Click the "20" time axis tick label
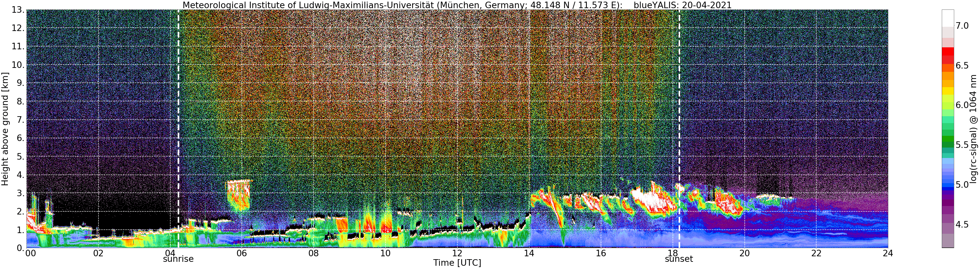Image resolution: width=980 pixels, height=269 pixels. click(744, 253)
